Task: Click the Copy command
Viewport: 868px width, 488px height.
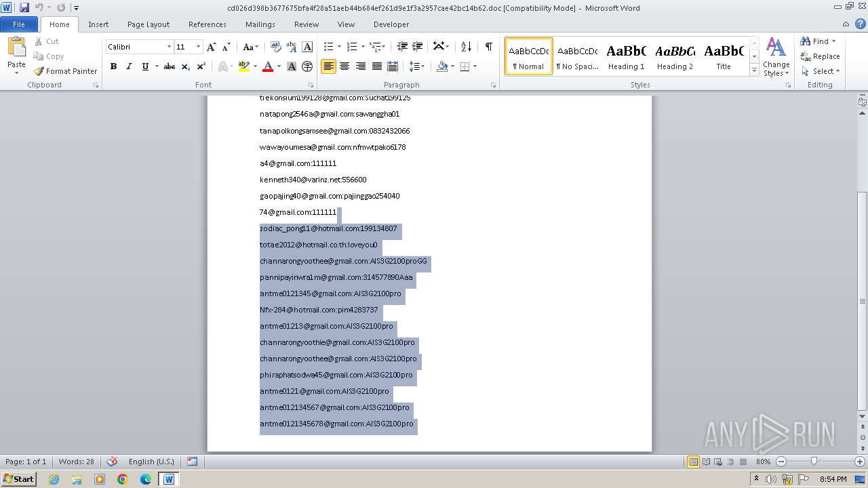Action: [x=49, y=56]
